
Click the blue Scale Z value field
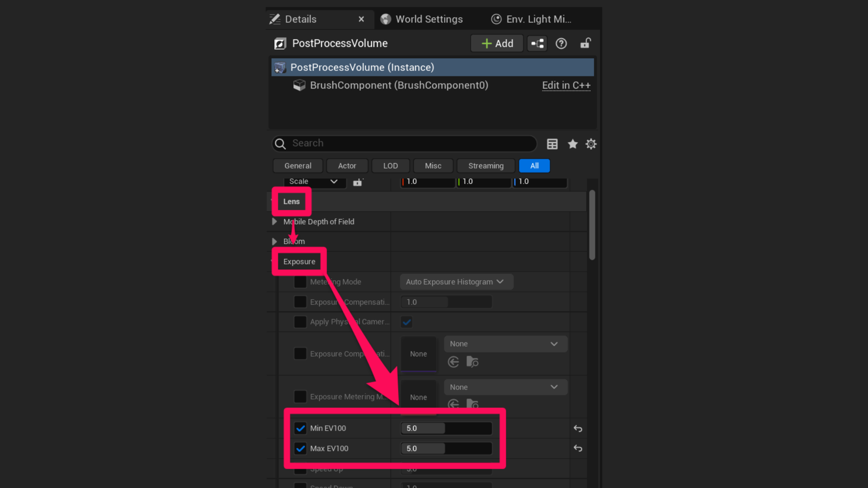tap(540, 182)
